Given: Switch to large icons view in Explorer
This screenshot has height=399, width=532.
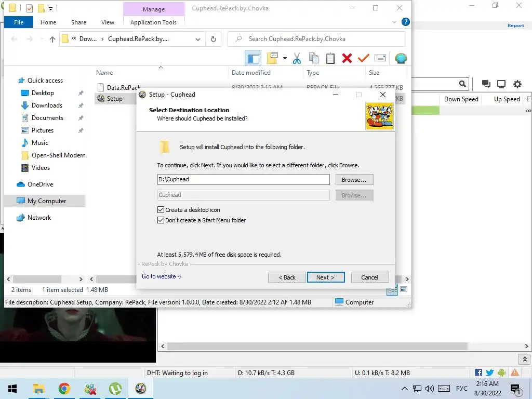Looking at the screenshot, I should coord(403,289).
